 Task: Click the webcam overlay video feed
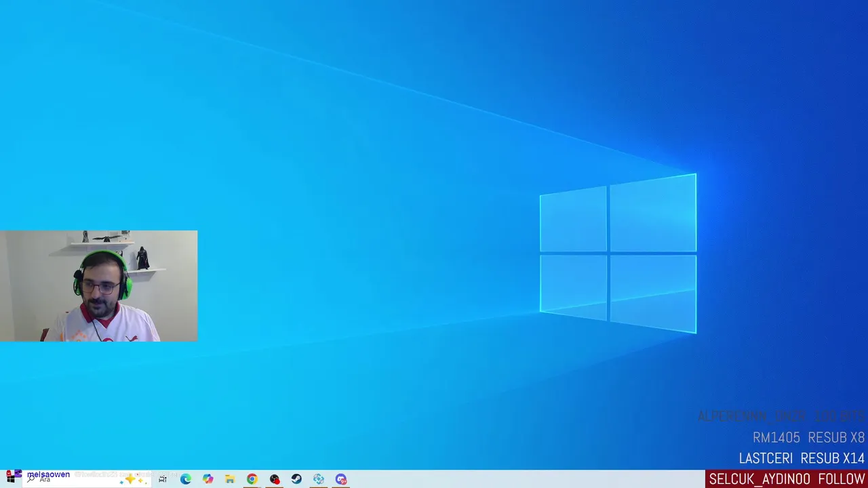98,286
